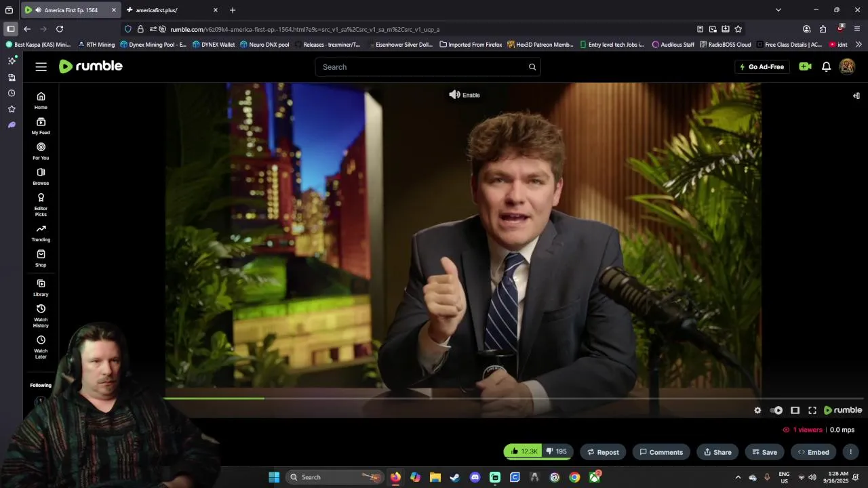Open Discord from taskbar
This screenshot has height=488, width=868.
point(475,477)
